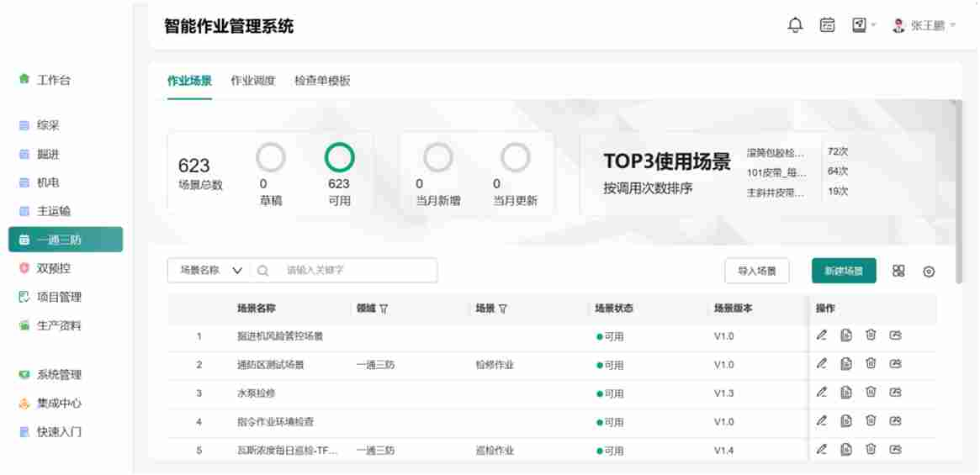
Task: Copy the 掘进机风险管控场景 row
Action: pyautogui.click(x=846, y=335)
